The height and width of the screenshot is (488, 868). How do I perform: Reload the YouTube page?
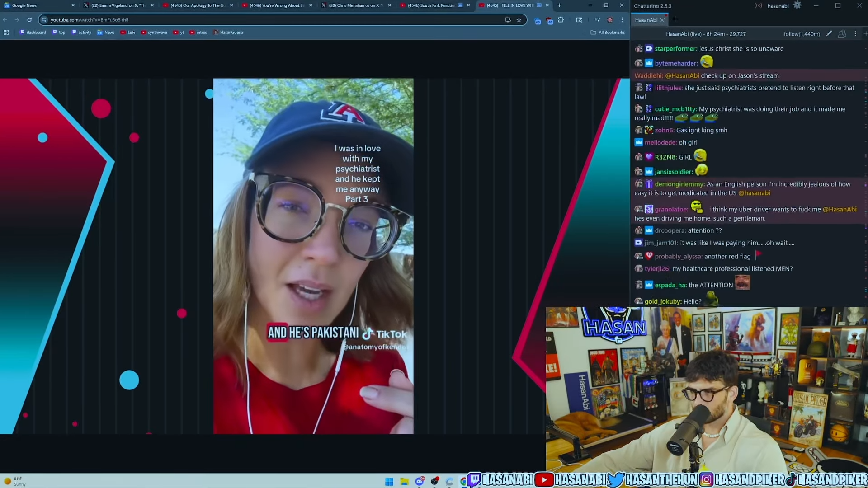point(29,20)
